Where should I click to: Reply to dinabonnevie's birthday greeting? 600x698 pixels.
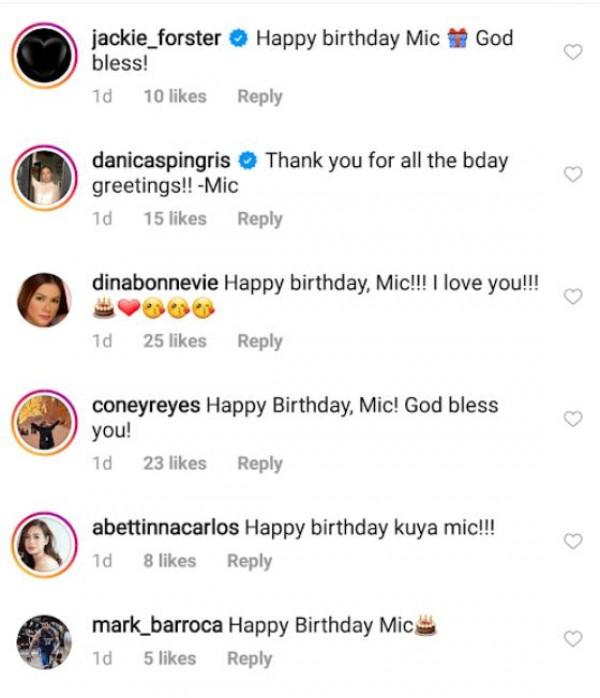(x=259, y=341)
